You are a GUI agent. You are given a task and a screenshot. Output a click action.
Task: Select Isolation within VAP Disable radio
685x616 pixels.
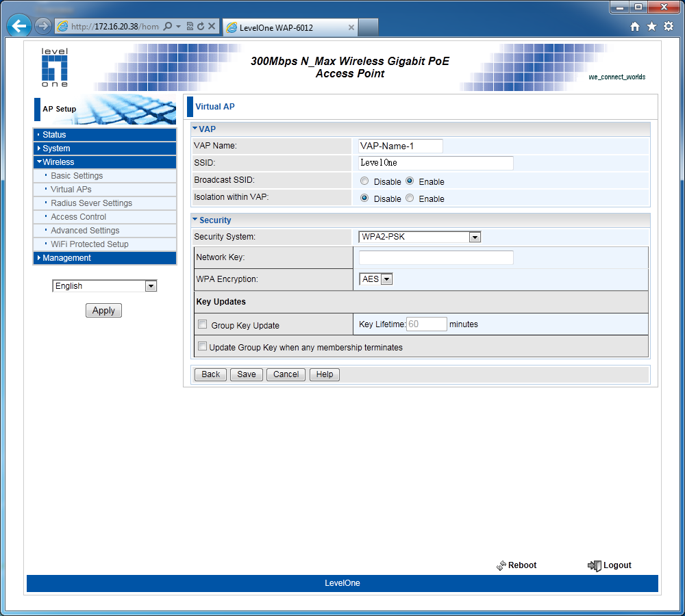pyautogui.click(x=364, y=198)
